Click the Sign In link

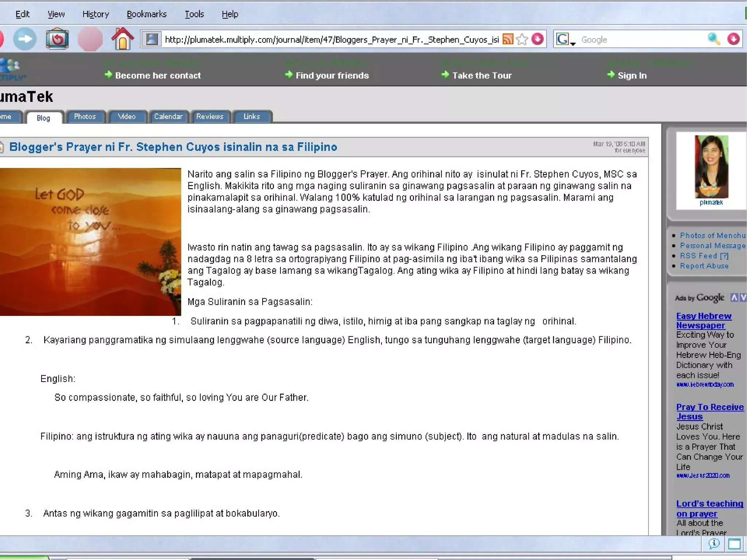click(632, 76)
